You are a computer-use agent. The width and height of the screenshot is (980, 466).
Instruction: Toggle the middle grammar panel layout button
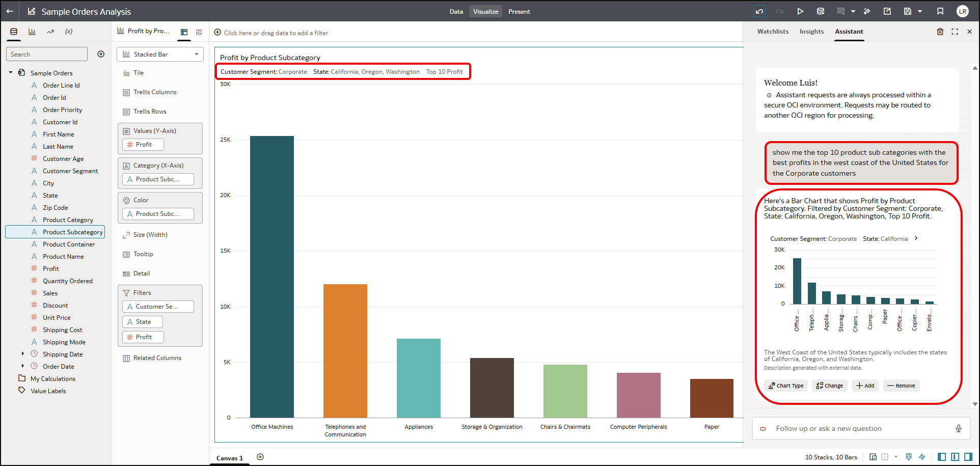pyautogui.click(x=955, y=457)
